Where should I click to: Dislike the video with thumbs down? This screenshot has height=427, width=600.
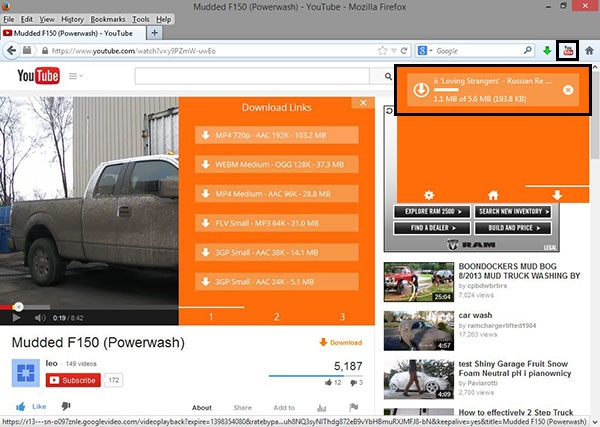[66, 406]
